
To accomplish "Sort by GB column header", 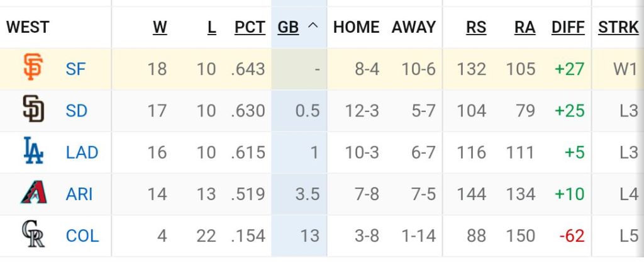I will (288, 28).
